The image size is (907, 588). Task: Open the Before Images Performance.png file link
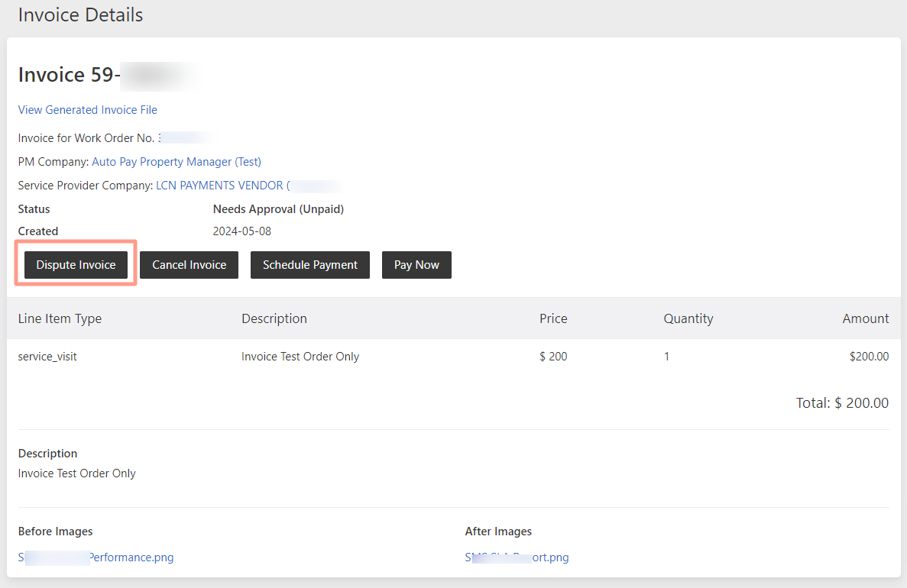(x=96, y=557)
